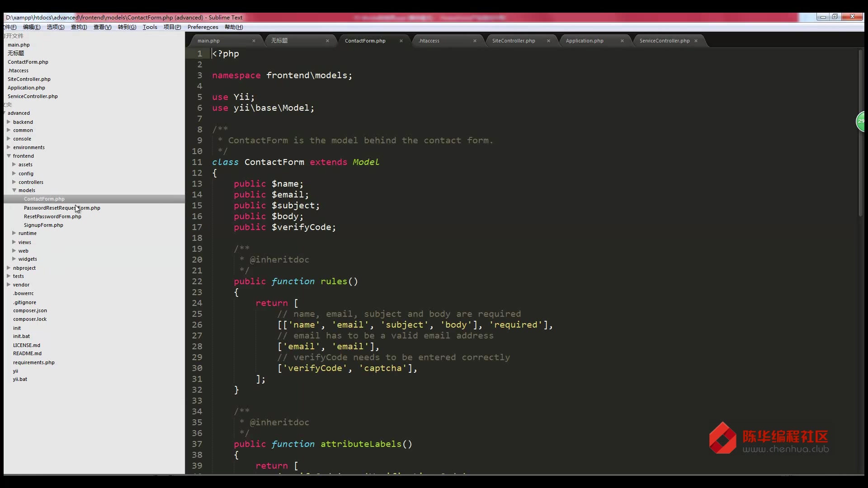Open the Tools menu
This screenshot has width=868, height=488.
(x=150, y=27)
